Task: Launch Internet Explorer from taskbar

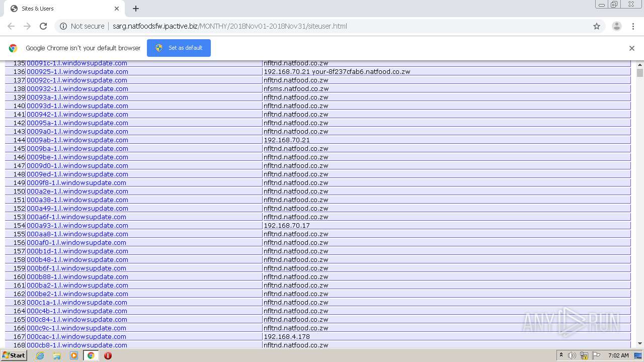Action: point(40,355)
